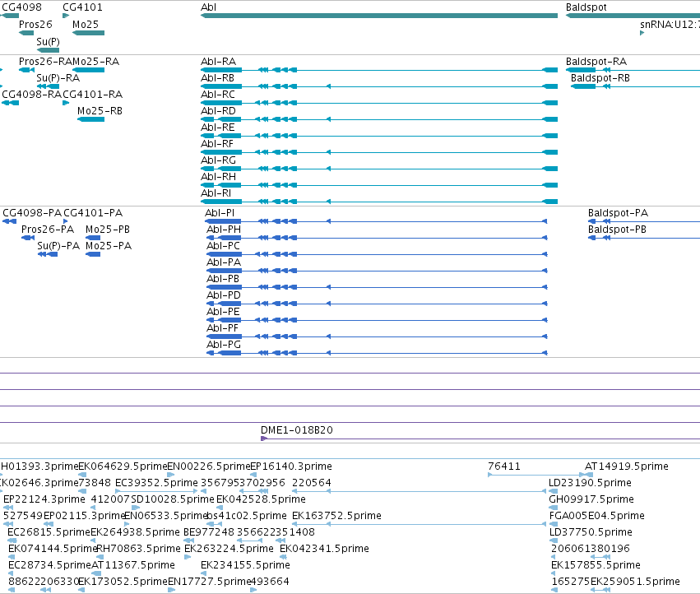Click the Abl gene label
The height and width of the screenshot is (594, 700).
click(x=208, y=7)
